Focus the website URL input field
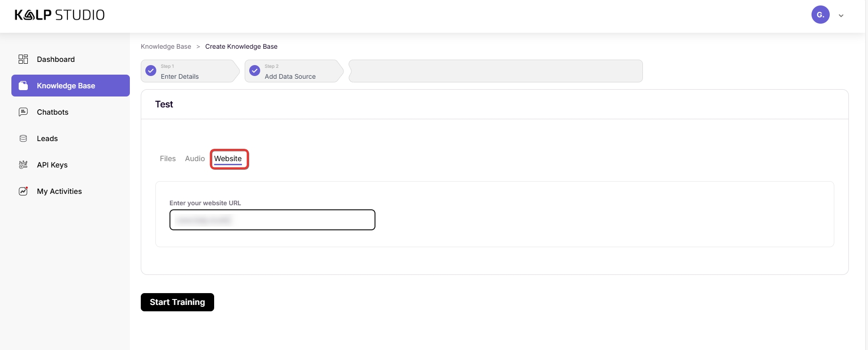868x350 pixels. [x=272, y=220]
